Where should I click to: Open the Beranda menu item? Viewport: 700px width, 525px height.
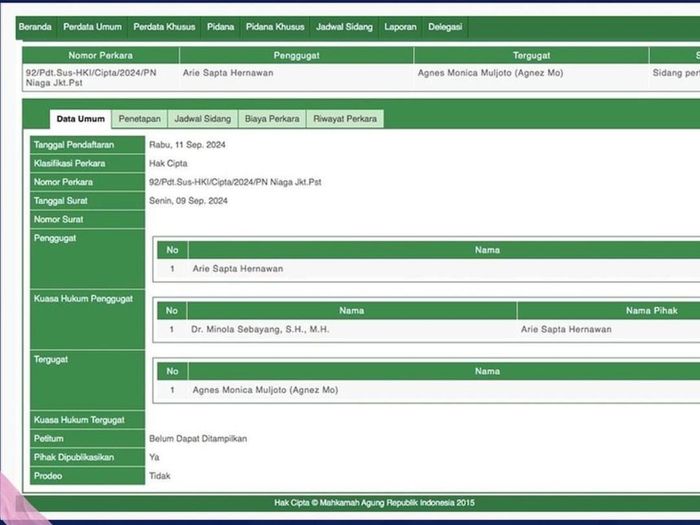(x=35, y=27)
